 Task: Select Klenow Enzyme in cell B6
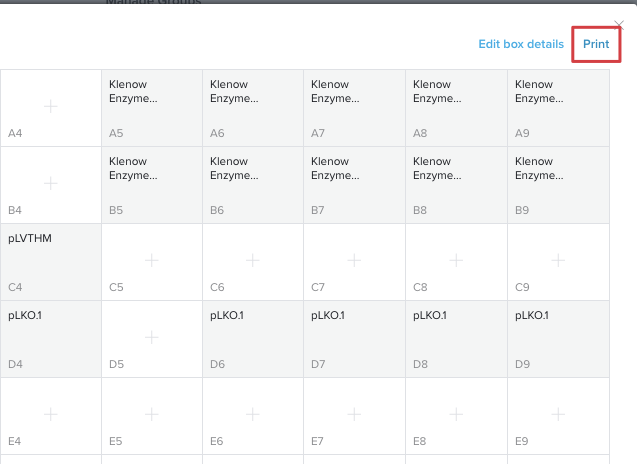pyautogui.click(x=253, y=185)
